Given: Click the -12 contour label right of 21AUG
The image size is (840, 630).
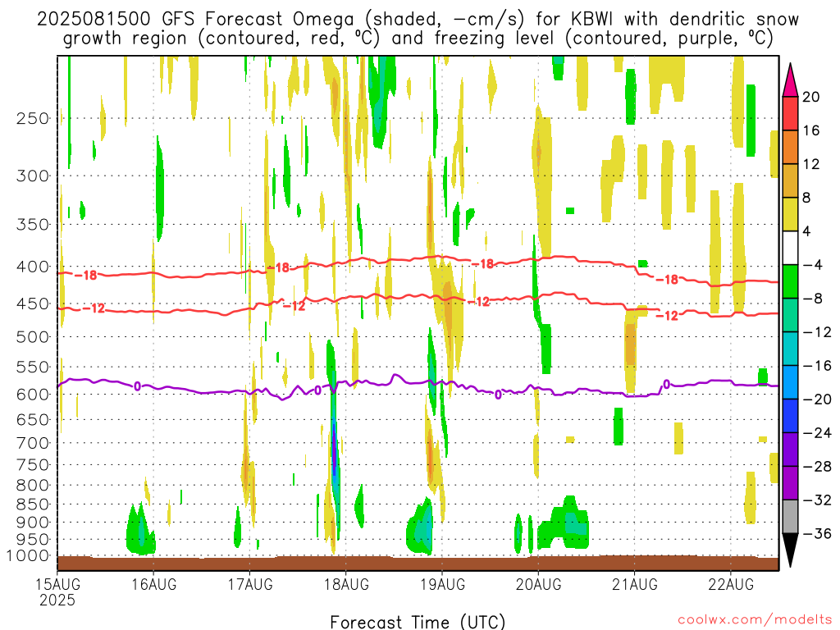Looking at the screenshot, I should (668, 316).
